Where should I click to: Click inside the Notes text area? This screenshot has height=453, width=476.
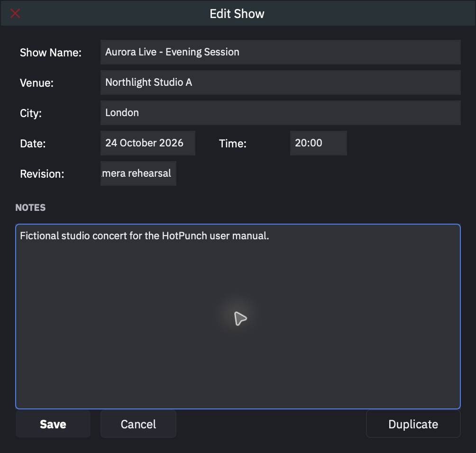point(238,317)
